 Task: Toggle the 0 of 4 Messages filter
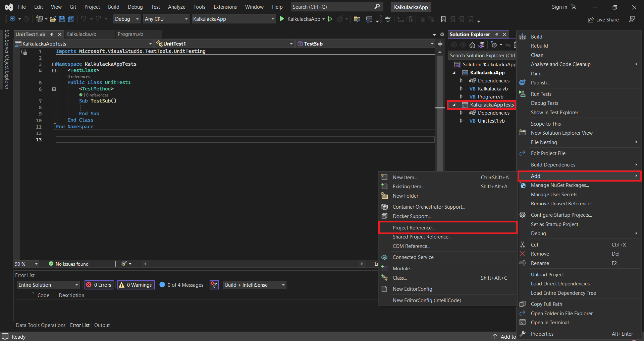tap(181, 285)
